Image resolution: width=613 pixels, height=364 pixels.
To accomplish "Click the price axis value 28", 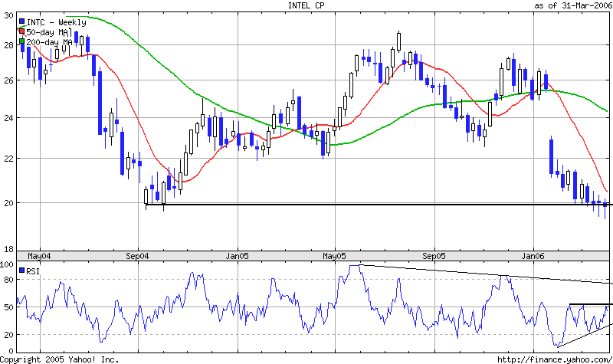I will point(8,45).
